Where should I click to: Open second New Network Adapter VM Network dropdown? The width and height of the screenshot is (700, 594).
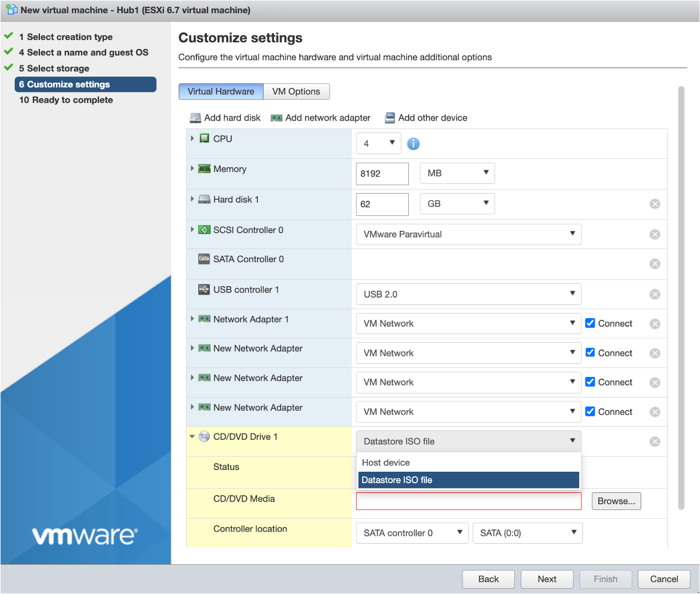pos(469,382)
